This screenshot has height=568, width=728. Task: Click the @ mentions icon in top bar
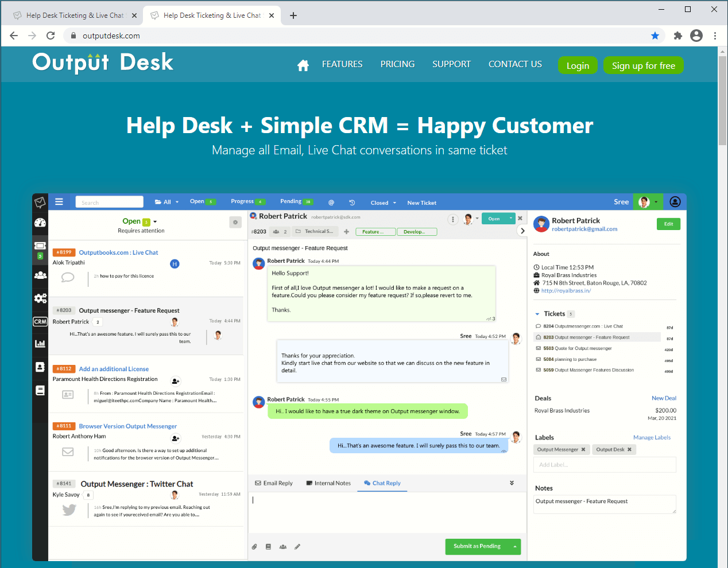coord(331,203)
